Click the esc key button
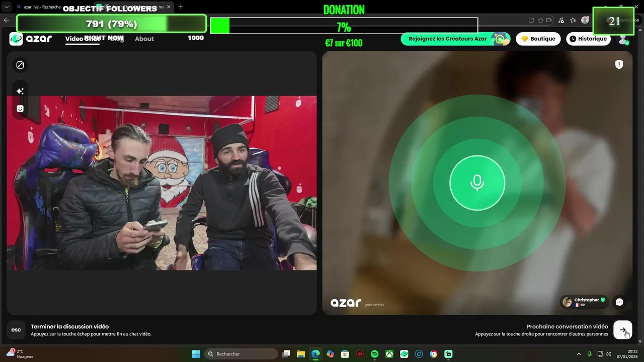Viewport: 644px width, 362px height. point(16,330)
